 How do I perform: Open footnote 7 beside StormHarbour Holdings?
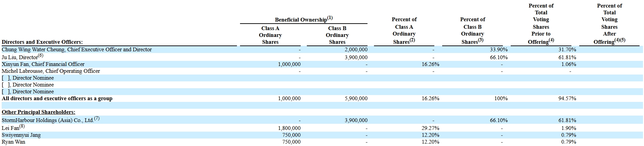pos(96,118)
